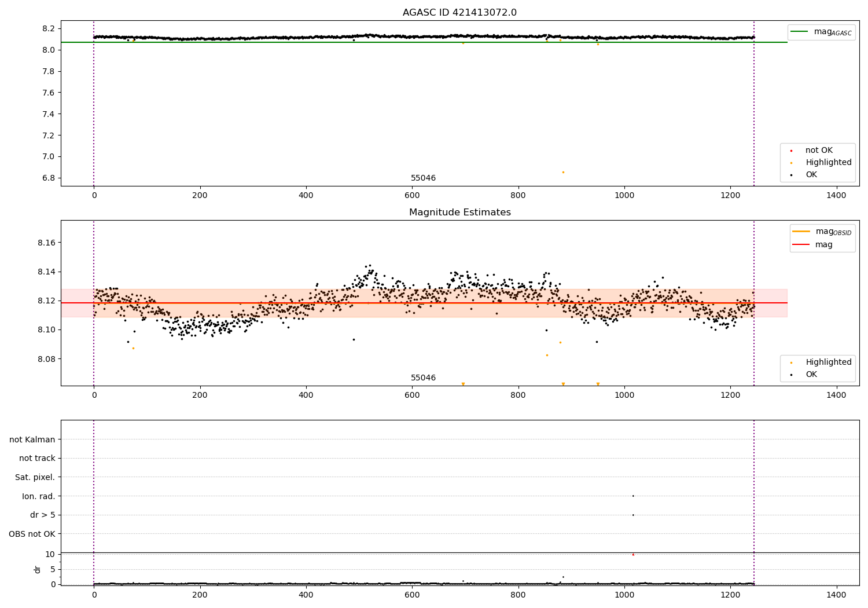Screen dimensions: 868x608
Task: Click the OK legend entry in top plot
Action: pyautogui.click(x=804, y=175)
